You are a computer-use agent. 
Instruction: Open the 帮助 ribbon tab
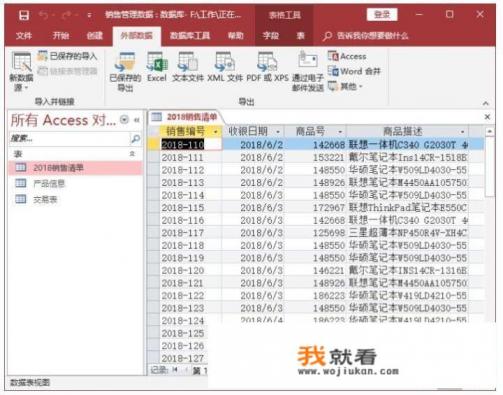click(235, 36)
